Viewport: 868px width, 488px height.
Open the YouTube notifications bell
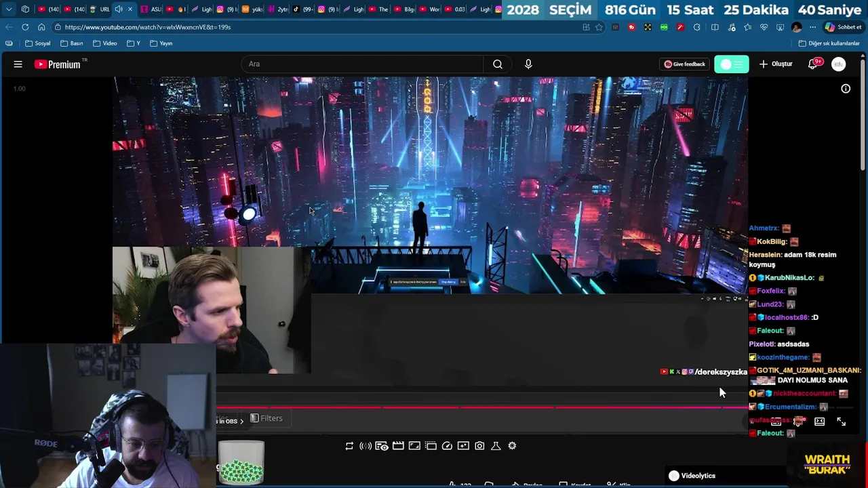[x=812, y=64]
